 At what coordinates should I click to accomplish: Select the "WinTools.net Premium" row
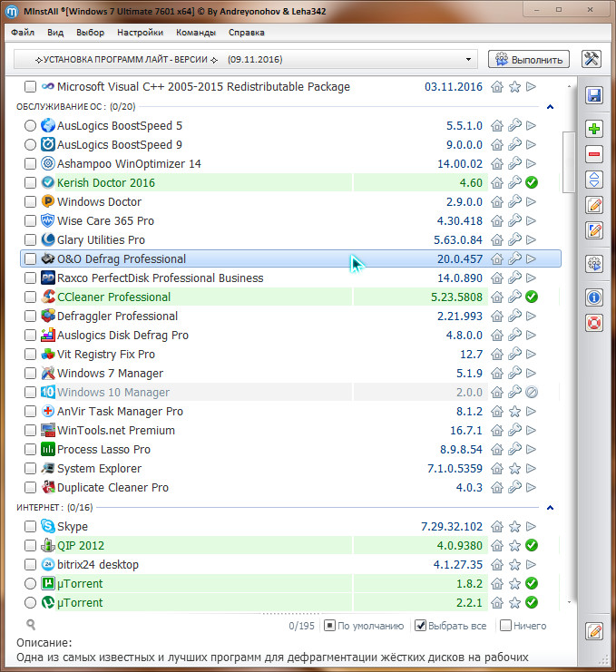click(290, 430)
